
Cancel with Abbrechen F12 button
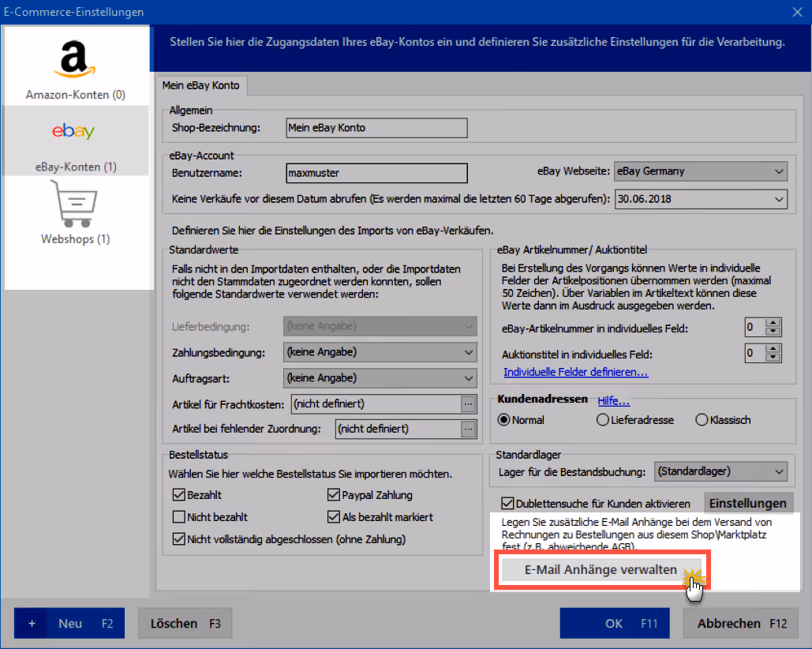(741, 623)
